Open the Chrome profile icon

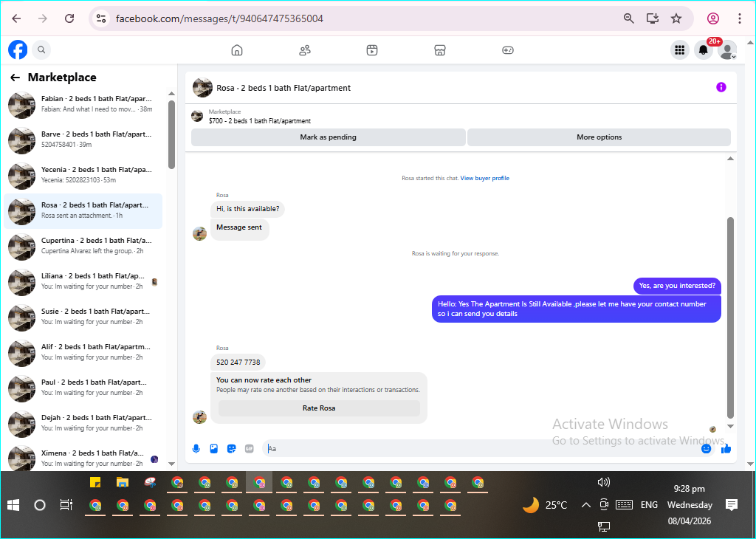[x=713, y=18]
